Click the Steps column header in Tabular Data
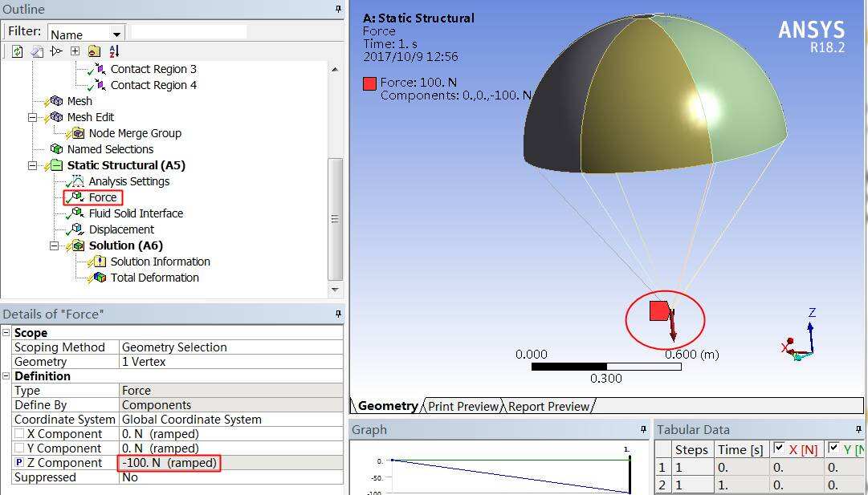The image size is (868, 495). (691, 449)
